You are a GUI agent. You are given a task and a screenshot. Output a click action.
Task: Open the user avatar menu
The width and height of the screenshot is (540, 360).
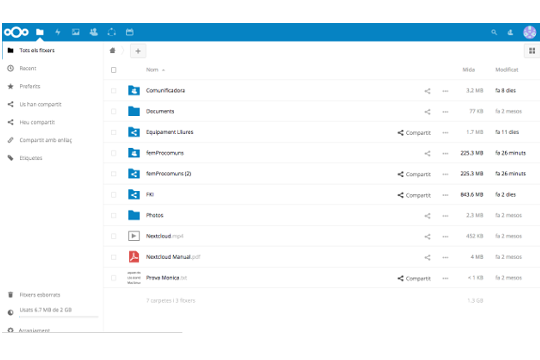coord(530,32)
